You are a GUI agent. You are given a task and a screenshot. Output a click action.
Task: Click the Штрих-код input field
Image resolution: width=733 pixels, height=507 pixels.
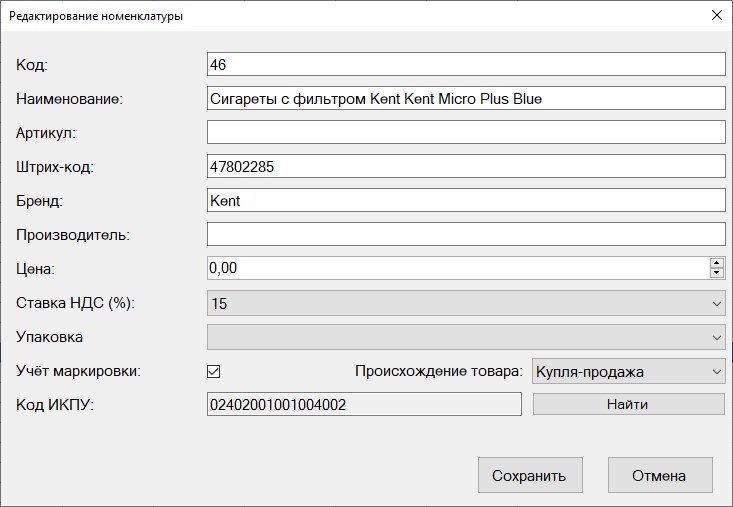pos(464,166)
